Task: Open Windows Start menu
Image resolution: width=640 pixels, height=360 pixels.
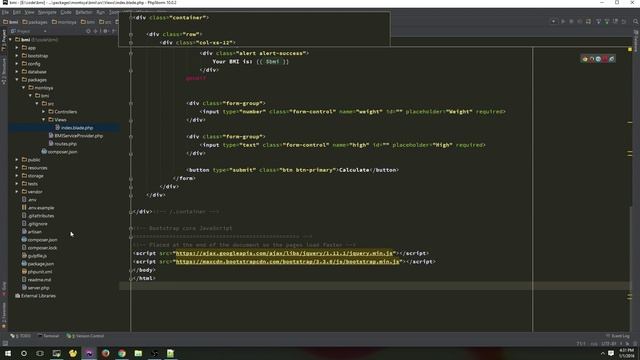Action: click(8, 353)
